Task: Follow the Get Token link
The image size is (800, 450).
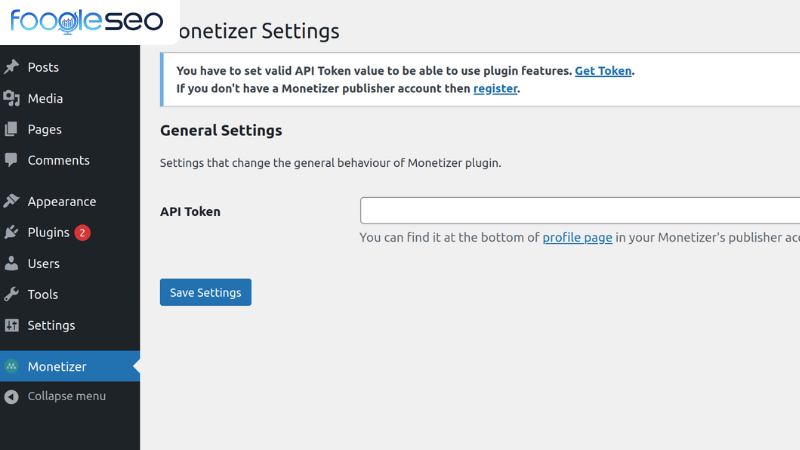Action: click(x=603, y=71)
